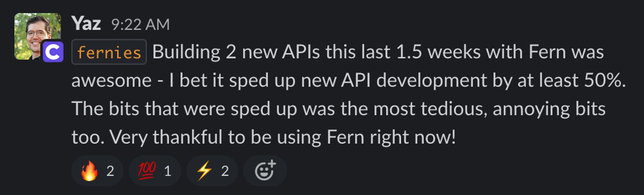Click the yellow lightning bolt icon

coord(204,171)
